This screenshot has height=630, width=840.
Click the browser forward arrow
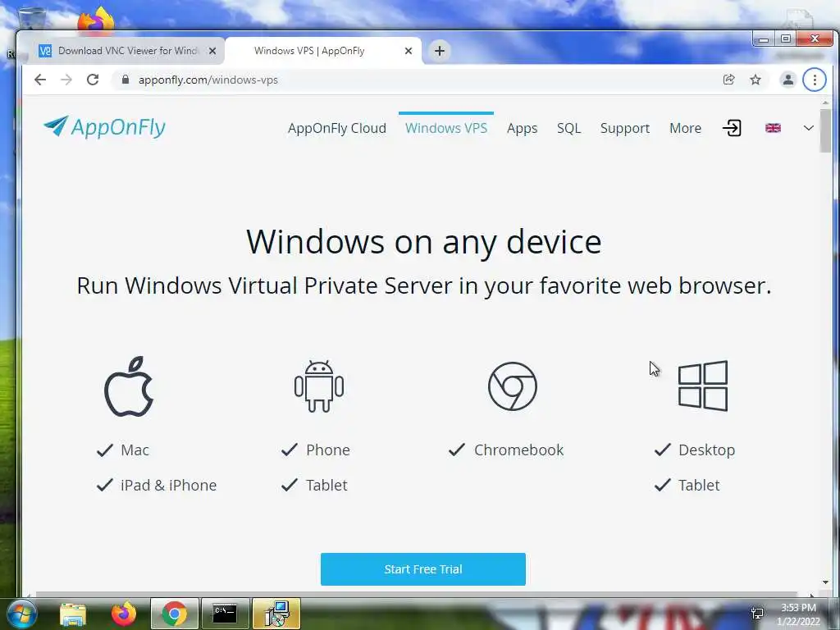(x=66, y=80)
